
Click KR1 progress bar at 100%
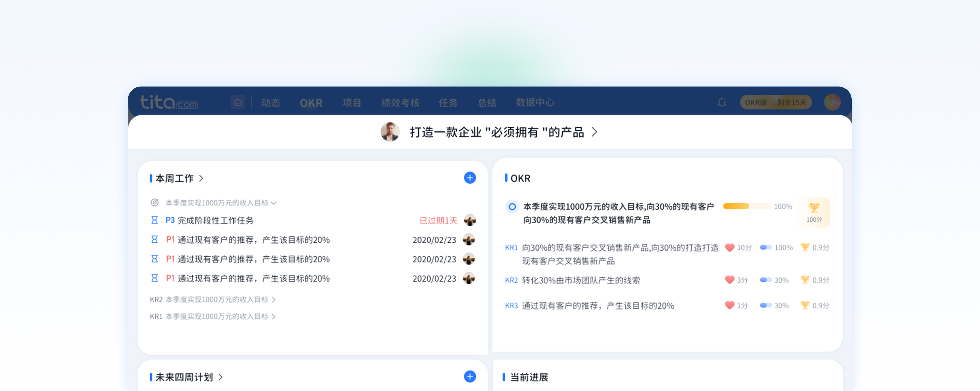point(765,247)
